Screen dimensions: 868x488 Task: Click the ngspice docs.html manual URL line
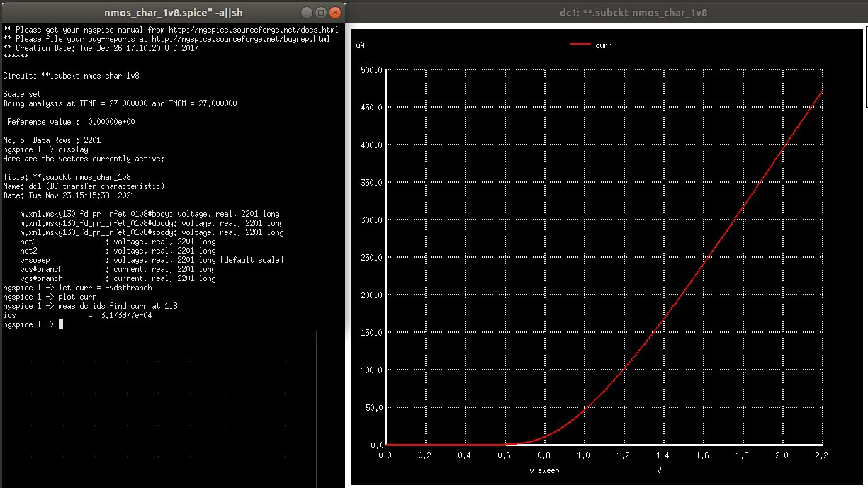coord(171,30)
